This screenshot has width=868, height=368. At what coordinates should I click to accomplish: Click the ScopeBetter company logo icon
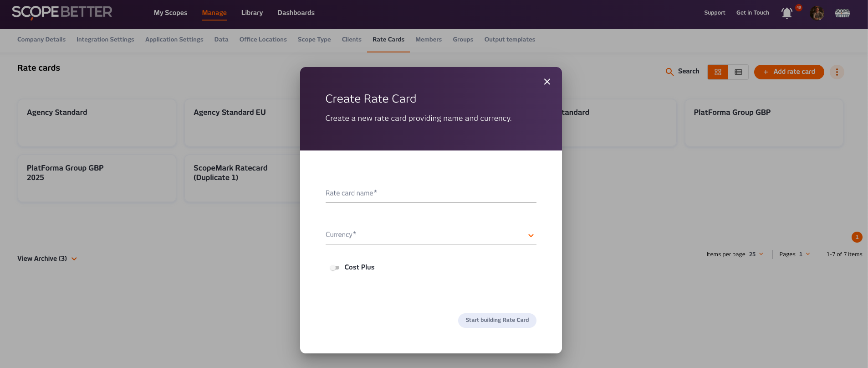pyautogui.click(x=842, y=13)
